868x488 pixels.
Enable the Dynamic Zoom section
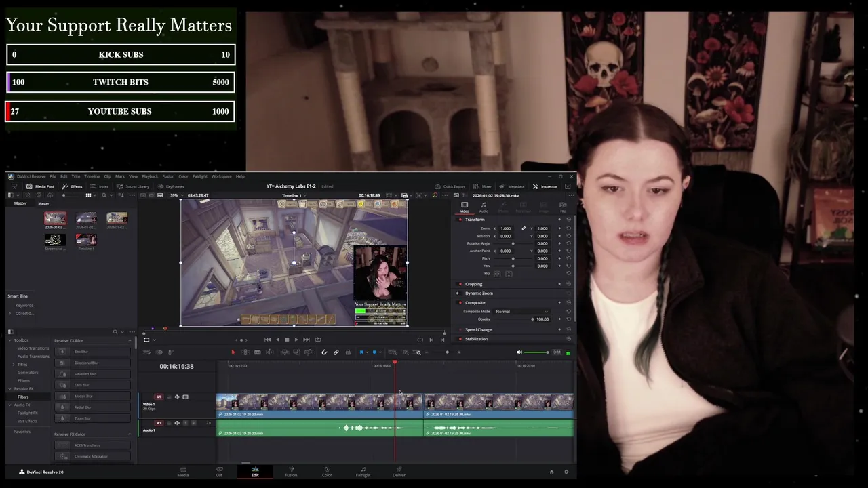(x=457, y=293)
